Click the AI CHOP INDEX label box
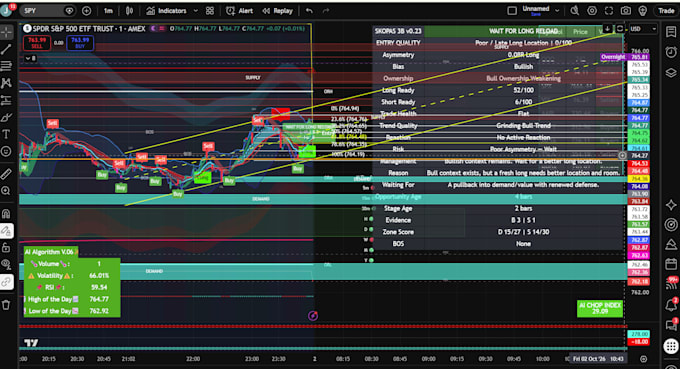 coord(600,308)
